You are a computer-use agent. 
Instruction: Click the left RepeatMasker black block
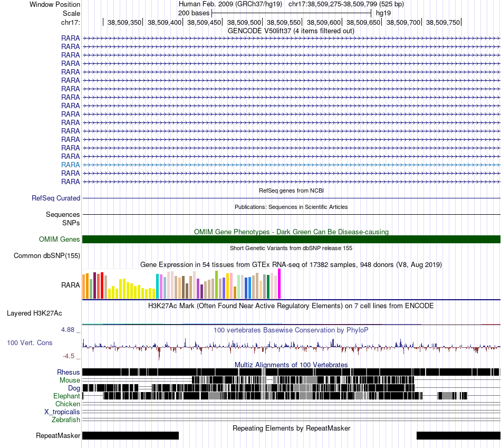coord(130,435)
